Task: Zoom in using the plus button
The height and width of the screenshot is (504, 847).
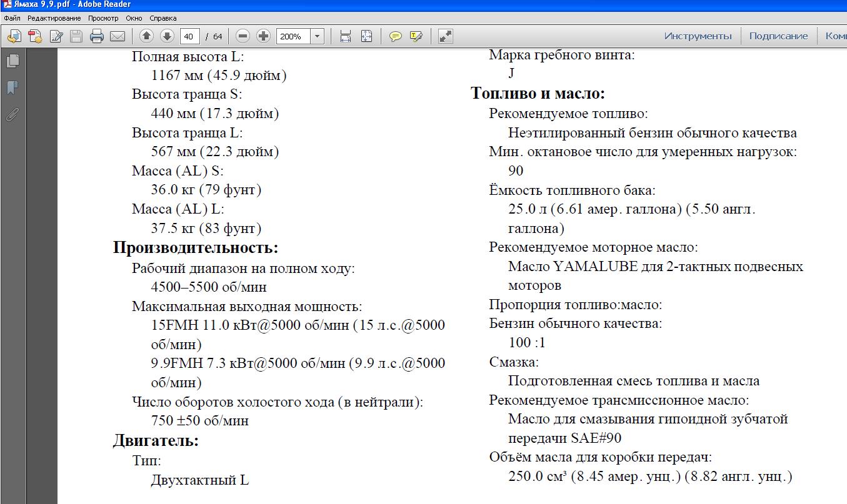Action: pyautogui.click(x=264, y=36)
